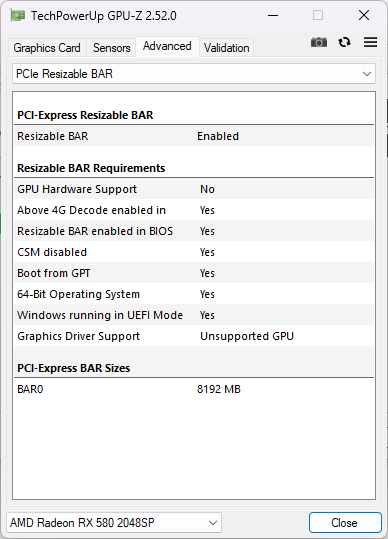The height and width of the screenshot is (539, 388).
Task: Click the 64-Bit Operating System row
Action: point(194,294)
